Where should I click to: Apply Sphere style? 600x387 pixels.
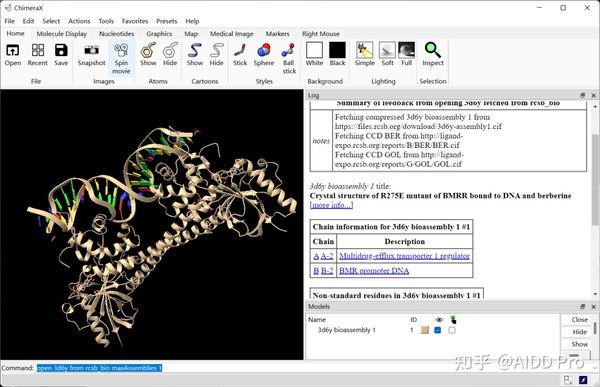coord(264,55)
